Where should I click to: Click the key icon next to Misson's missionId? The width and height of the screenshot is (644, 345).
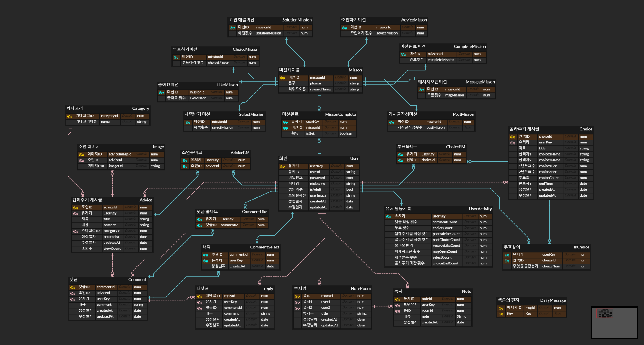tap(282, 78)
